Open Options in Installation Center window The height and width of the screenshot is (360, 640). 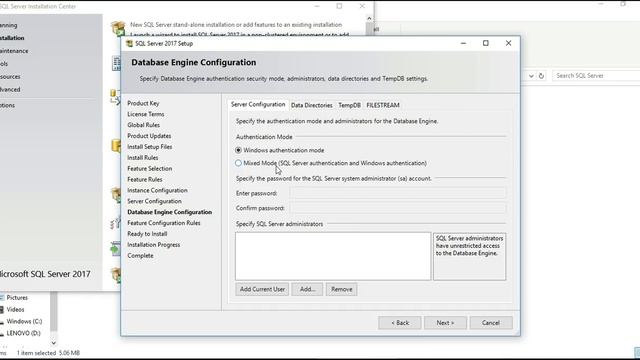click(x=7, y=105)
